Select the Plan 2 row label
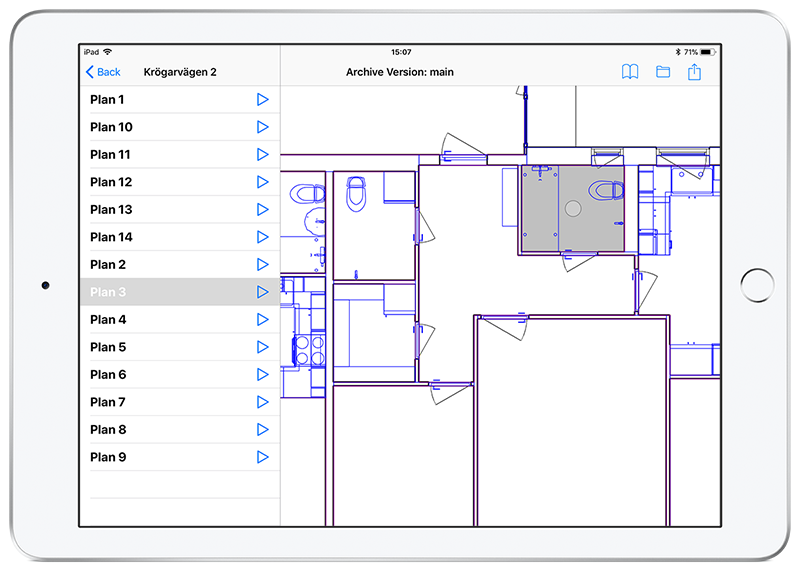Viewport: 800px width, 571px height. pyautogui.click(x=108, y=265)
